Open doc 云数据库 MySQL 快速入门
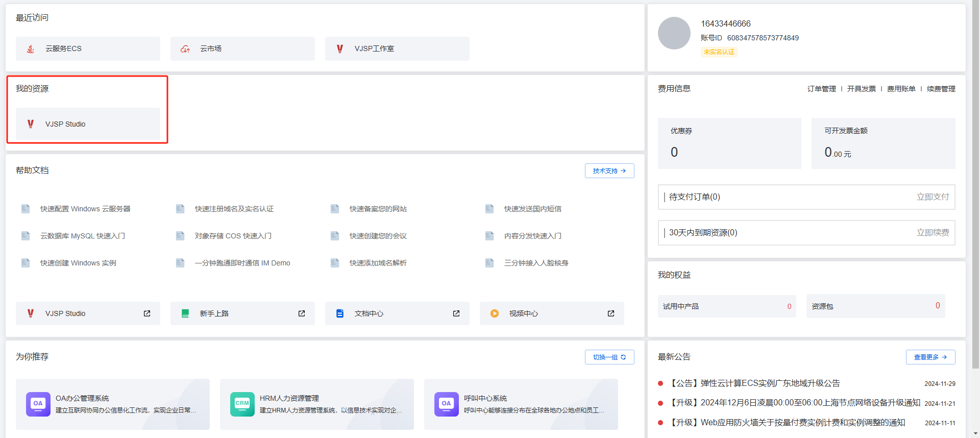Screen dimensions: 980x438 83,236
